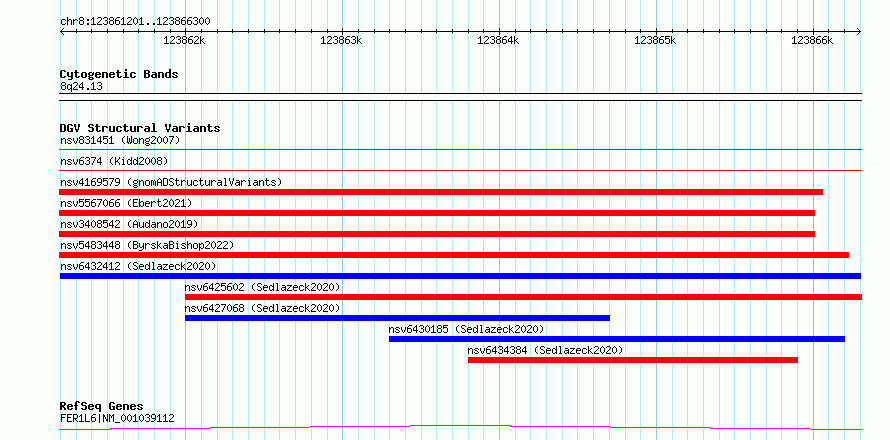The width and height of the screenshot is (890, 440).
Task: Click the black cytogenetic band 8q24.13 bar
Action: (460, 97)
